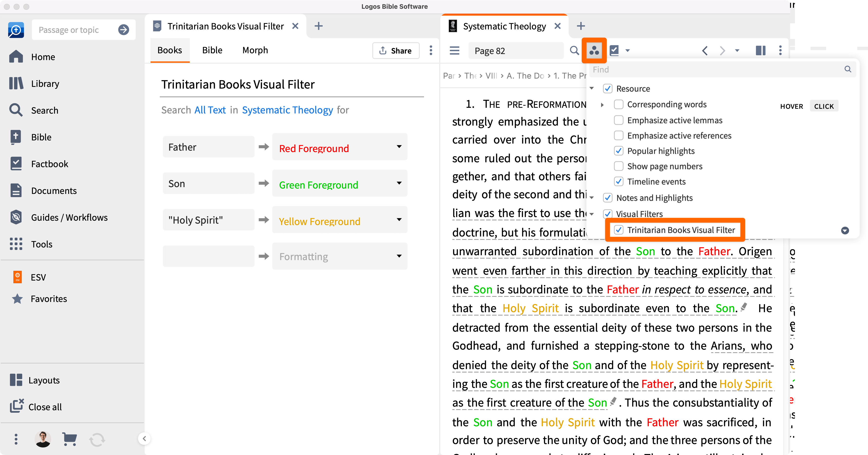
Task: Click the Go arrow in passage box
Action: click(124, 30)
